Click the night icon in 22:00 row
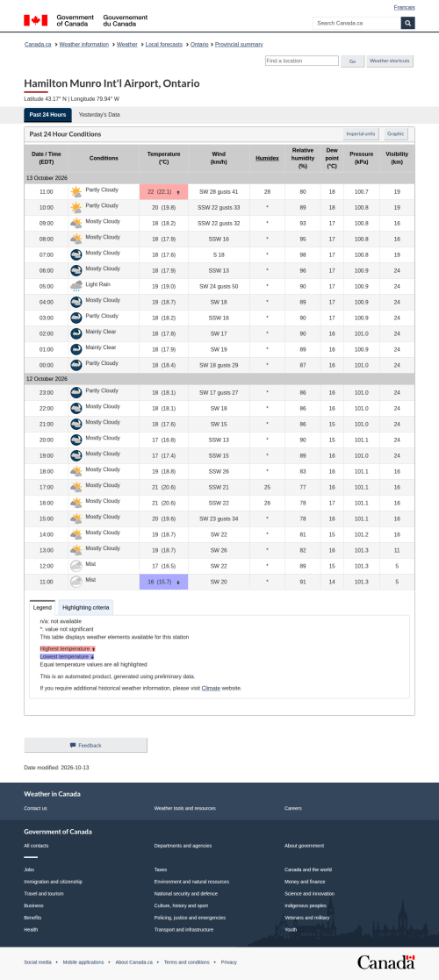This screenshot has height=980, width=439. pyautogui.click(x=76, y=408)
